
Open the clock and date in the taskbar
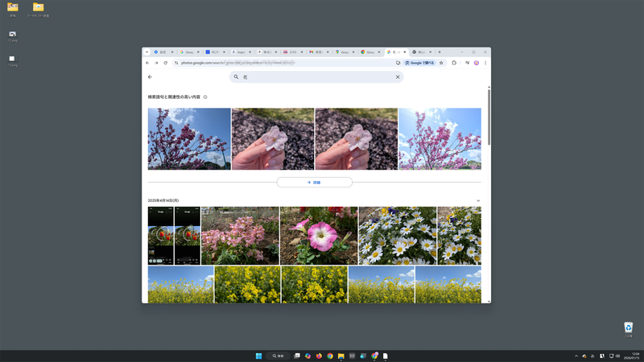pyautogui.click(x=632, y=356)
